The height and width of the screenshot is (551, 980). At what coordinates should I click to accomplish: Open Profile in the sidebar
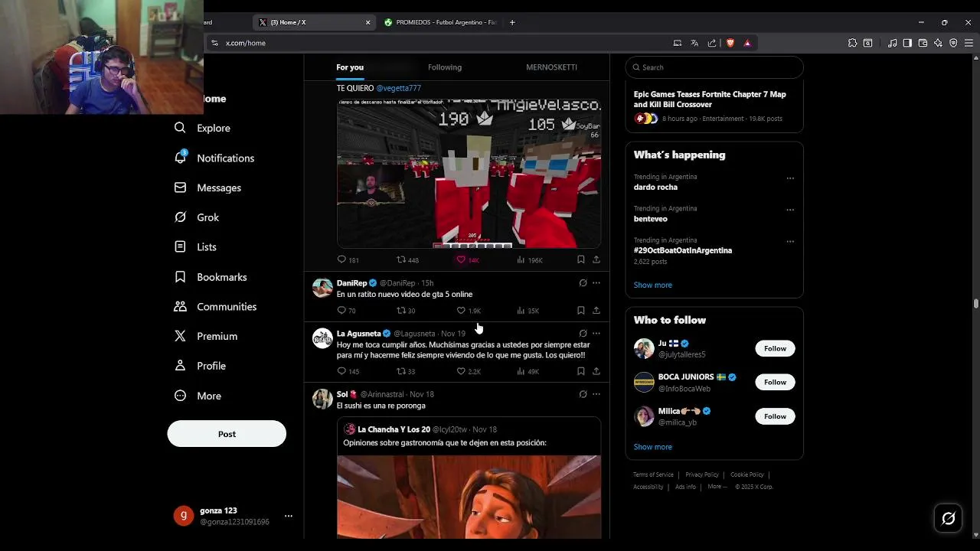click(x=200, y=366)
